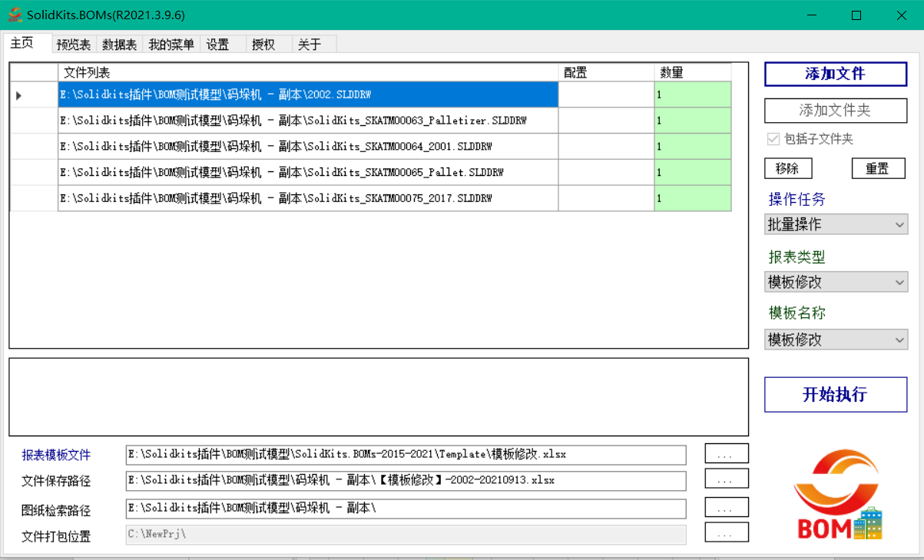Click the row selector arrow beside 2002.SLDDRW
Screen dimensions: 924x560
(x=18, y=94)
